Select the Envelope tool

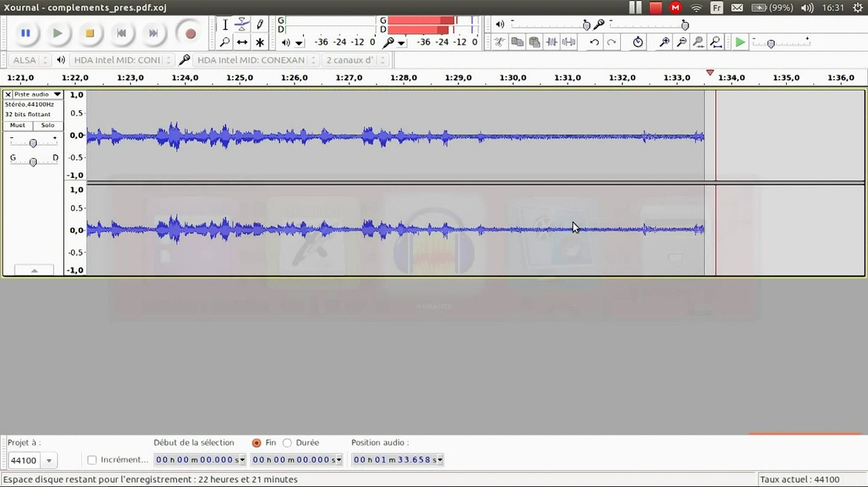(x=242, y=25)
